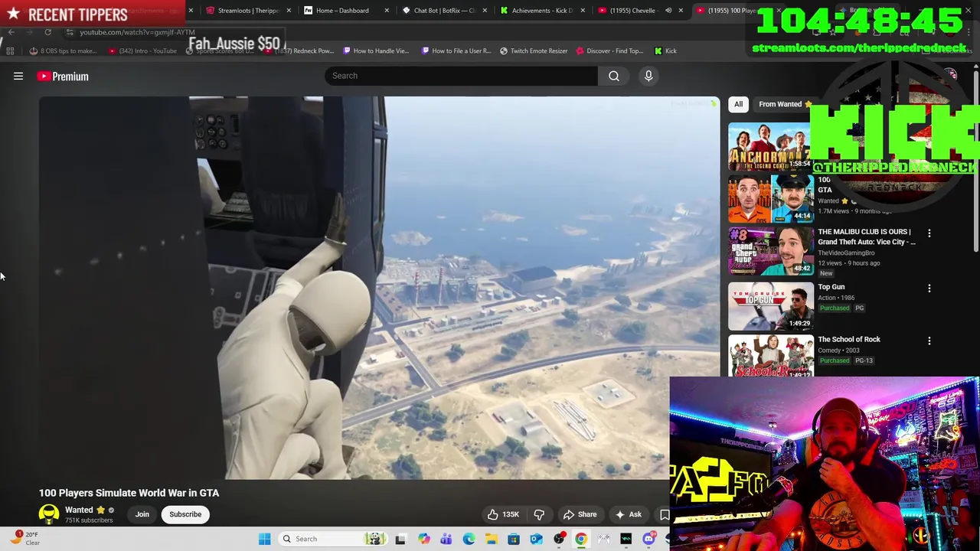Open more options for Malibu Club video
980x551 pixels.
click(x=929, y=233)
